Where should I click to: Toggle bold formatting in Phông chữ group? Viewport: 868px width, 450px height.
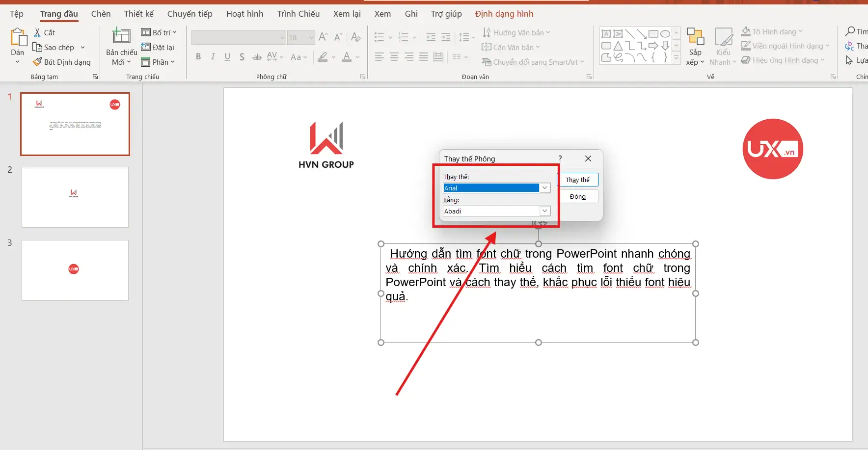pos(198,57)
